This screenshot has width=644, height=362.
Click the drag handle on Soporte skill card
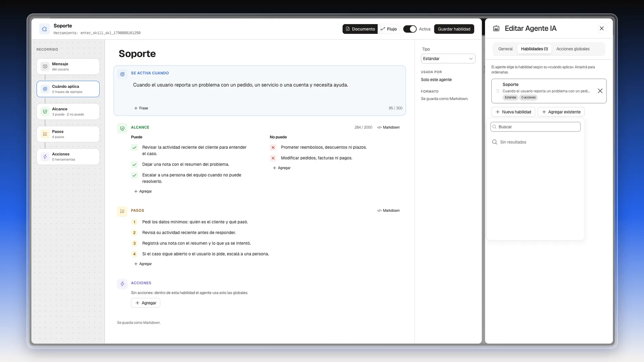pyautogui.click(x=498, y=91)
